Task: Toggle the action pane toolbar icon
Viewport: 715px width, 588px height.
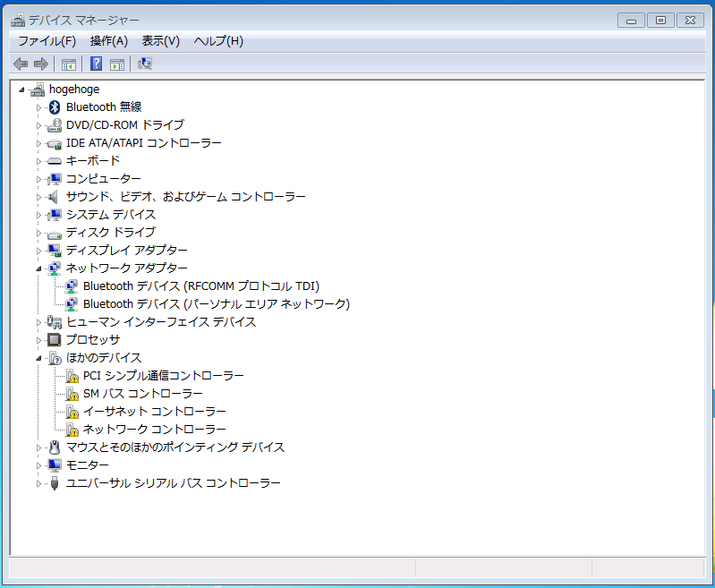Action: tap(117, 64)
